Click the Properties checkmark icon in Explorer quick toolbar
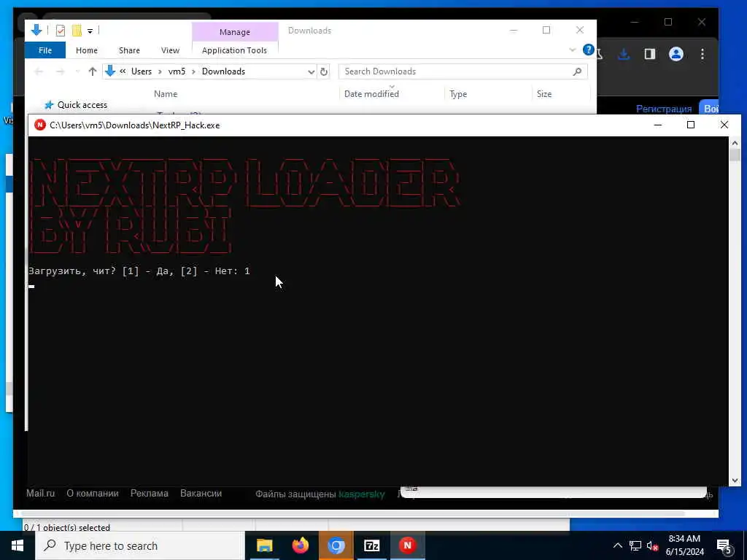 pyautogui.click(x=61, y=31)
